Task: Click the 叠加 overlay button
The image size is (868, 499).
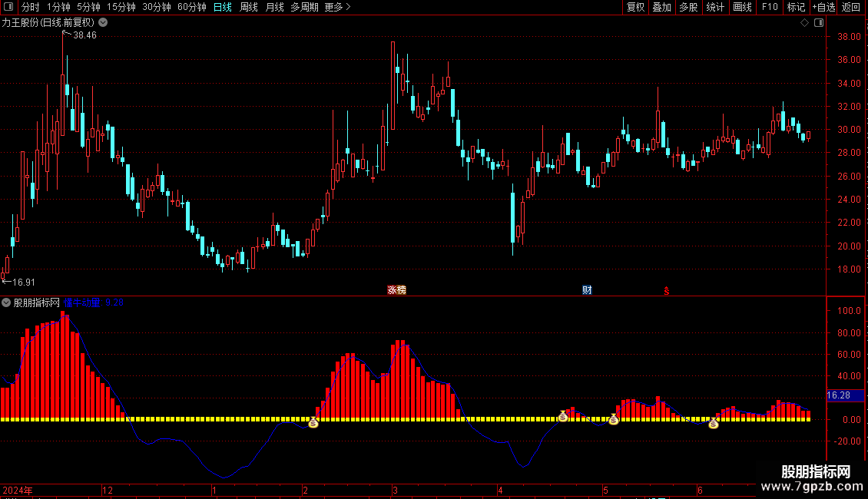Action: pyautogui.click(x=662, y=7)
